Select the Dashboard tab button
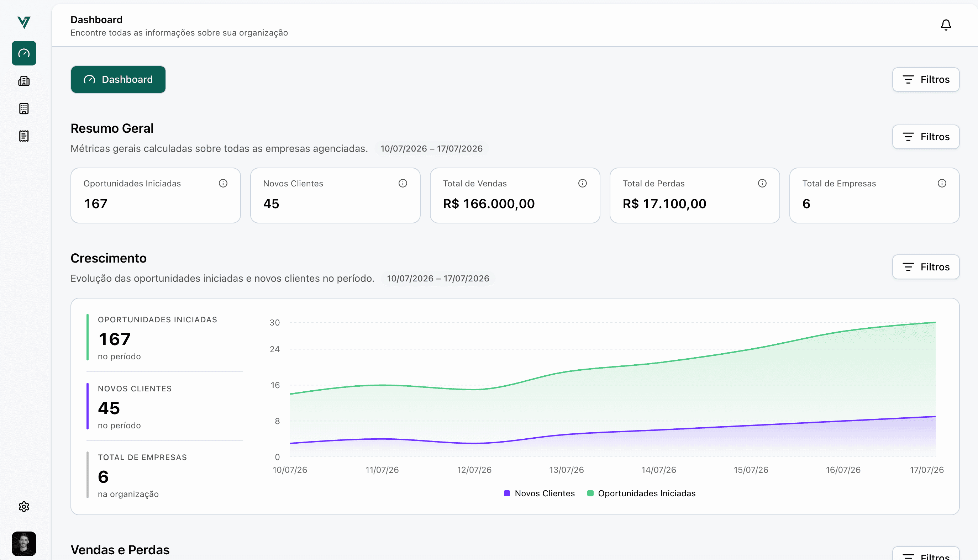Image resolution: width=978 pixels, height=560 pixels. (x=118, y=80)
